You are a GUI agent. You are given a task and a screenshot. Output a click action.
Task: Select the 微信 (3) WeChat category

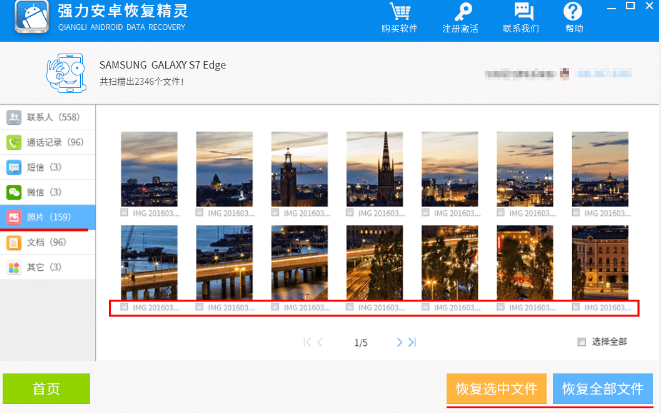coord(47,192)
